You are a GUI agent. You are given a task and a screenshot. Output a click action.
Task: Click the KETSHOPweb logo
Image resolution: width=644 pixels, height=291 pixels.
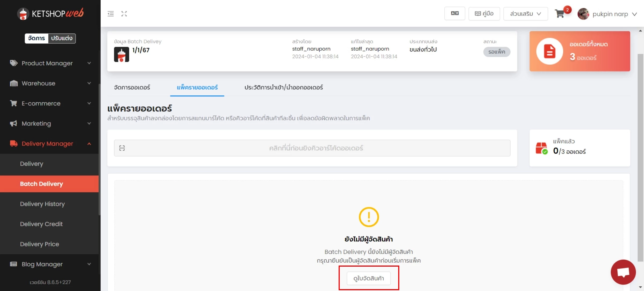point(50,13)
